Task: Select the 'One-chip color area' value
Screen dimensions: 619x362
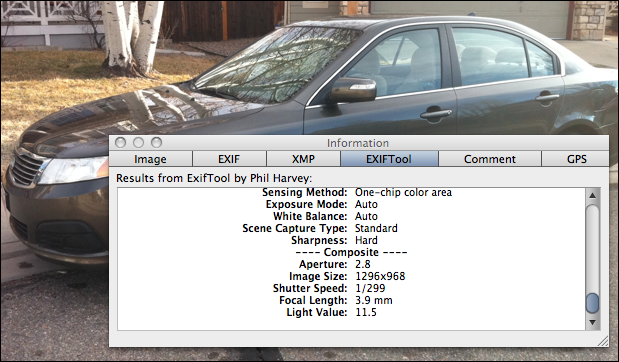Action: (403, 192)
